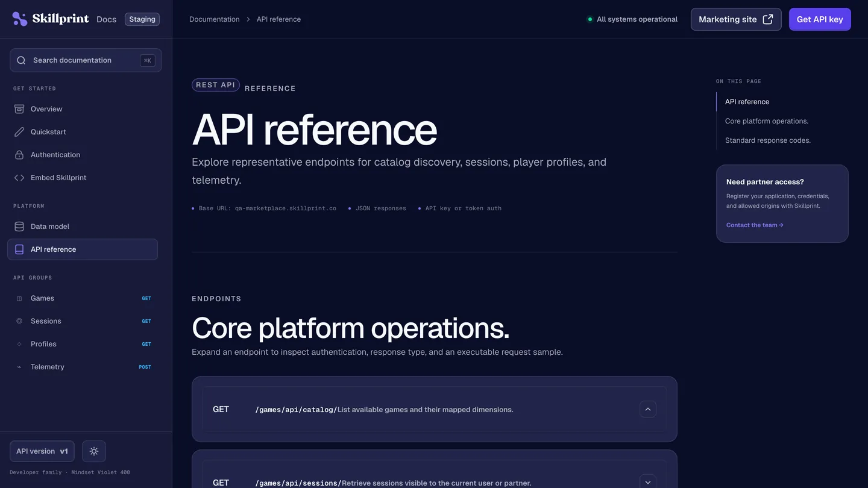This screenshot has height=488, width=868.
Task: Click the Skillprint logo icon
Action: [20, 19]
